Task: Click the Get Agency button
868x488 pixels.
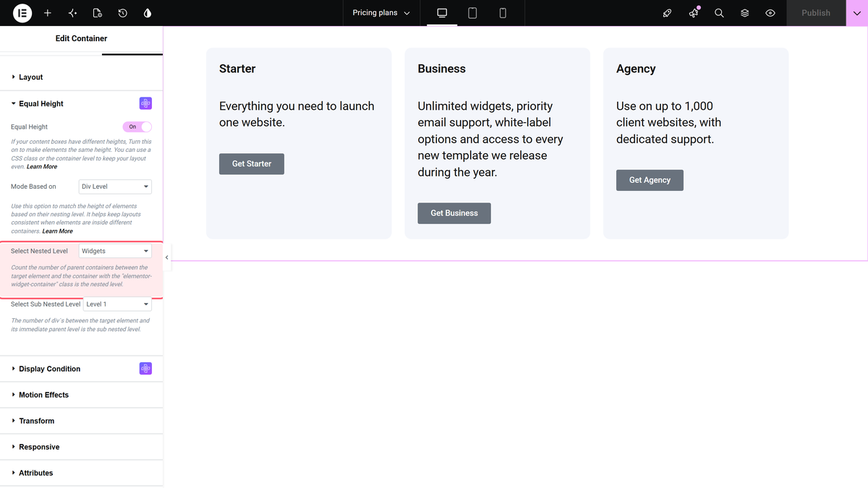Action: click(650, 180)
